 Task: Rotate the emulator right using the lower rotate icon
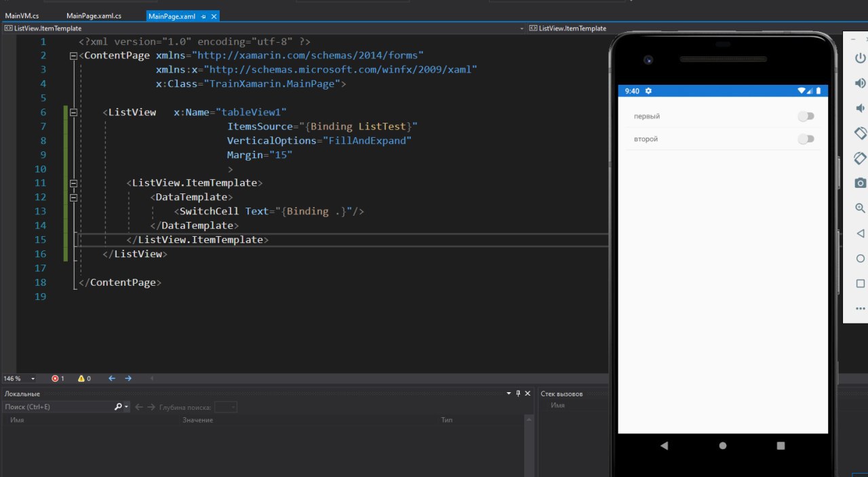(860, 158)
